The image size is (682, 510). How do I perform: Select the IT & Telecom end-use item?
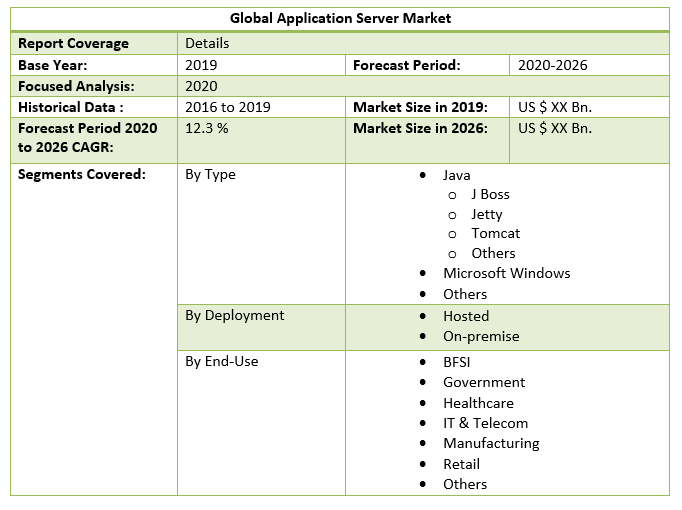(x=485, y=423)
